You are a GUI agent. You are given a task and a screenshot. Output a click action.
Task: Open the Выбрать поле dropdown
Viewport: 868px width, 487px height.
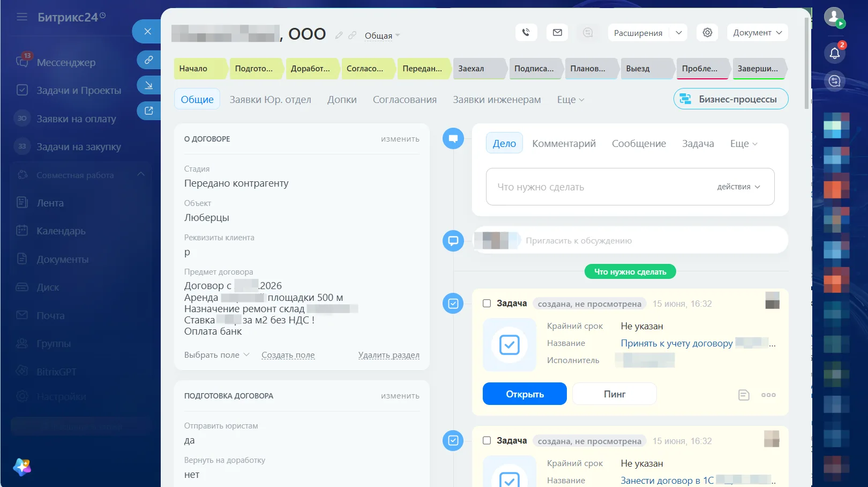216,355
